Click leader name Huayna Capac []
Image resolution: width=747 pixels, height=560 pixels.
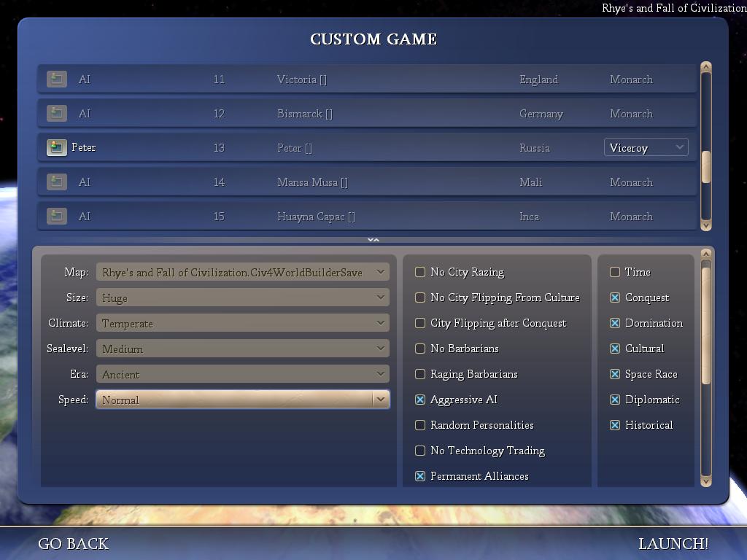tap(317, 217)
